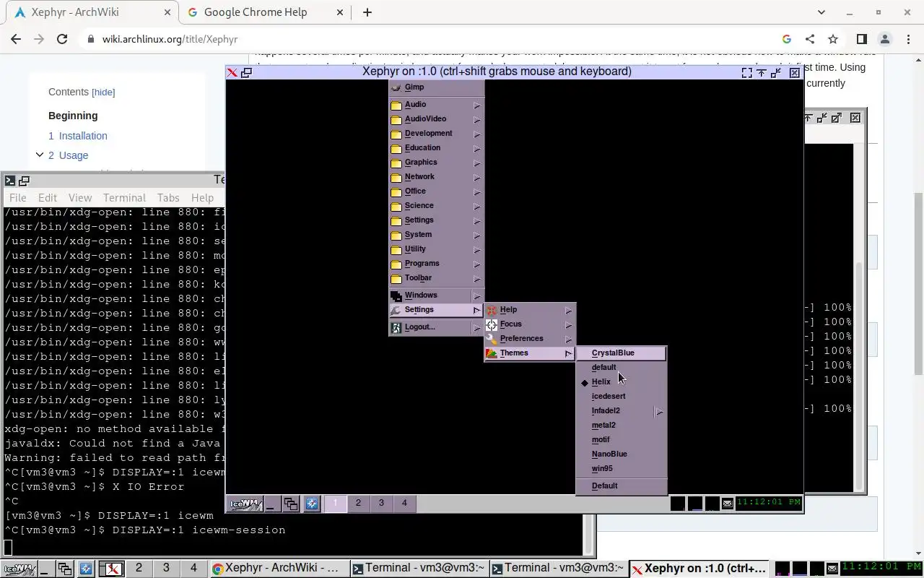Click the Education folder icon

coord(396,148)
